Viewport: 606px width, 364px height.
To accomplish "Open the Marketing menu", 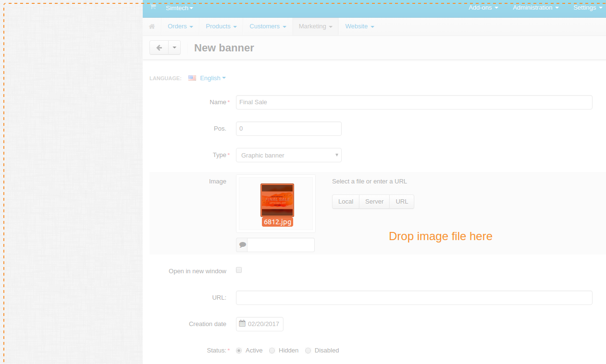I will point(316,26).
